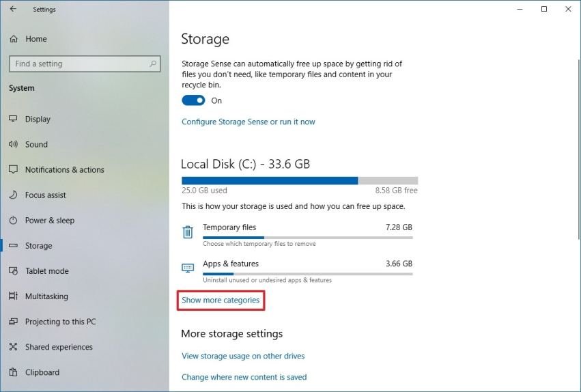The image size is (581, 392).
Task: Open View storage usage on other drives
Action: point(243,356)
